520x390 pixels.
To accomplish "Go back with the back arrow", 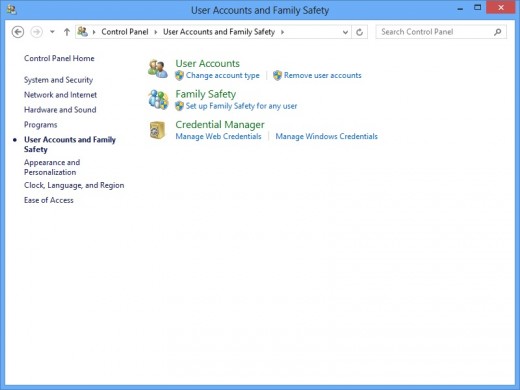I will coord(18,32).
